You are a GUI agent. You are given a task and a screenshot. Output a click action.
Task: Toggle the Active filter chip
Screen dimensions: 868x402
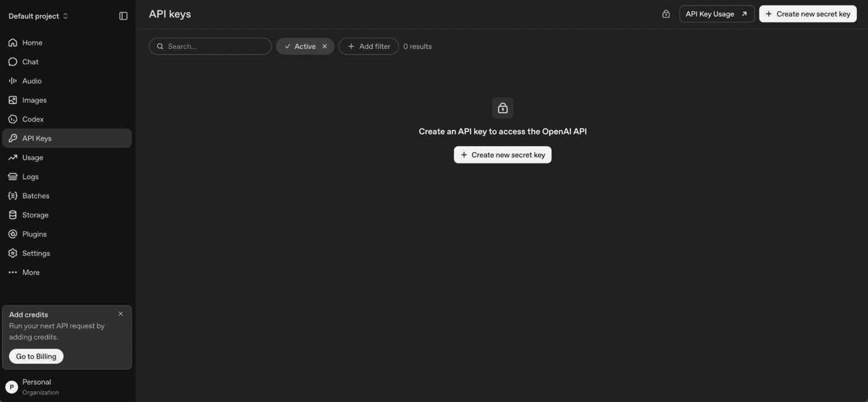[305, 46]
